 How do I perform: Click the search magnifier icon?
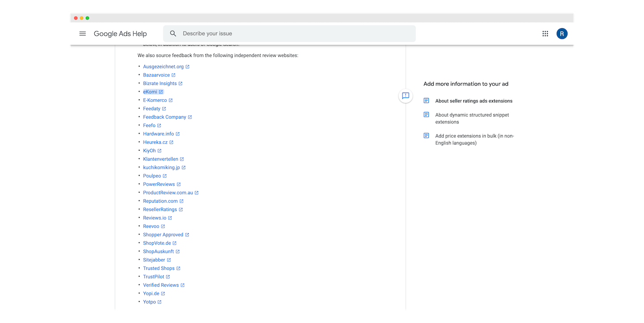click(x=173, y=34)
